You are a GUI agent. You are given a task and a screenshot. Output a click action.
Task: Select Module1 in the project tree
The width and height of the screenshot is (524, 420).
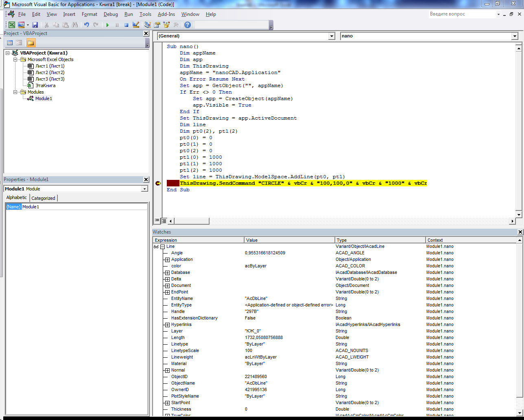44,98
